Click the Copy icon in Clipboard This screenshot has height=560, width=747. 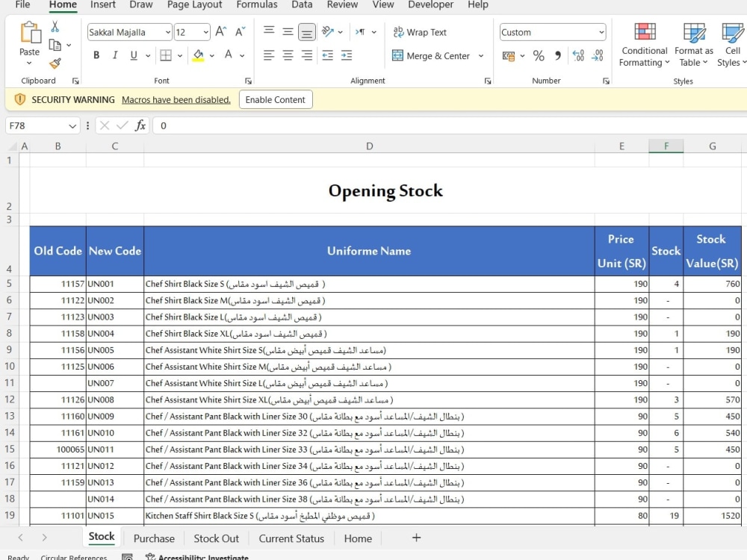point(55,46)
